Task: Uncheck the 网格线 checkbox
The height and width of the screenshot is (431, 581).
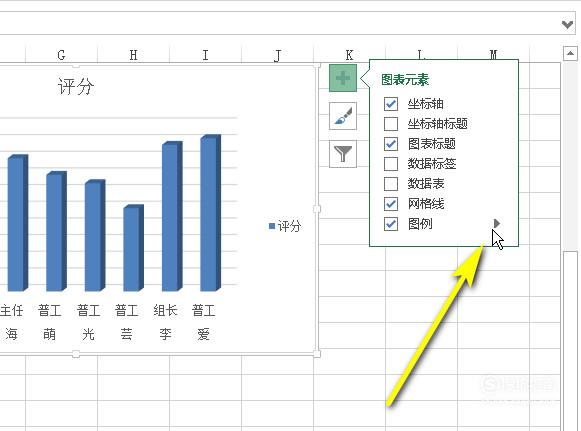Action: [x=391, y=204]
